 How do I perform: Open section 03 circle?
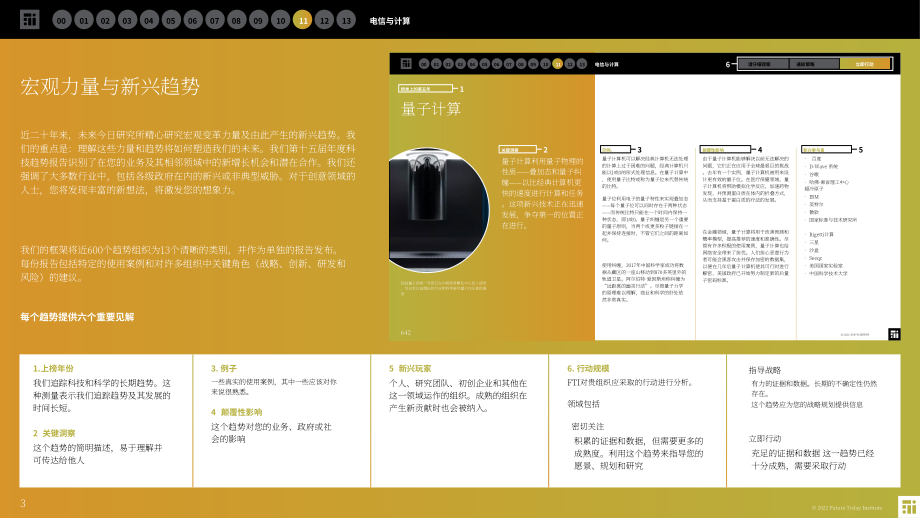[127, 21]
